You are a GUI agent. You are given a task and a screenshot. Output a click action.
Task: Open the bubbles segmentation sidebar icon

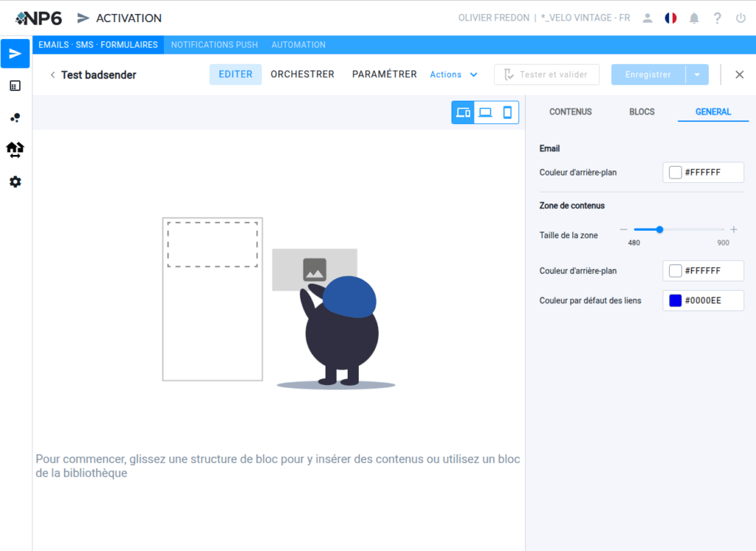point(15,118)
